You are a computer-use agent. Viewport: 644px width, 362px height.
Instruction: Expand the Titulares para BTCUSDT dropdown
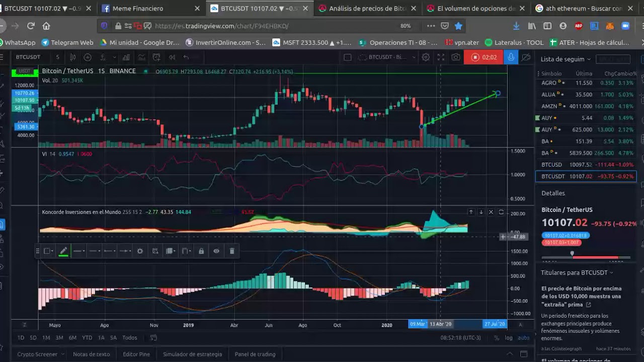pyautogui.click(x=577, y=273)
